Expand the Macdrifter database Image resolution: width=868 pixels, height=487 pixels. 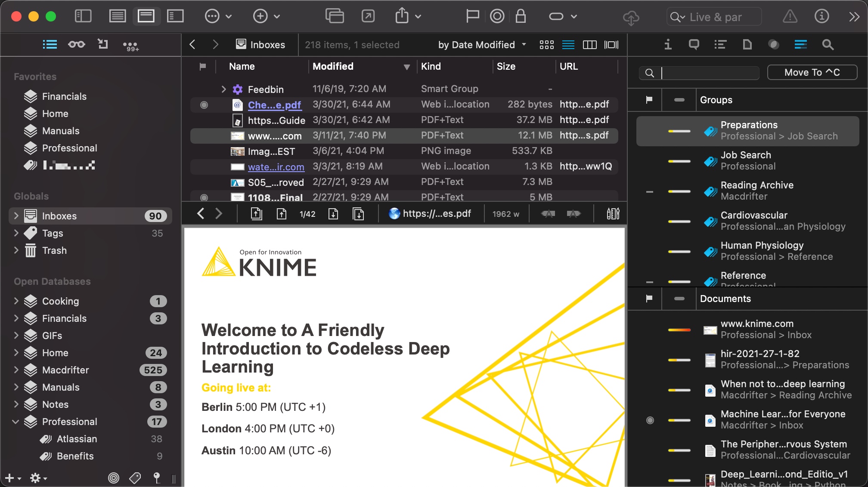16,370
